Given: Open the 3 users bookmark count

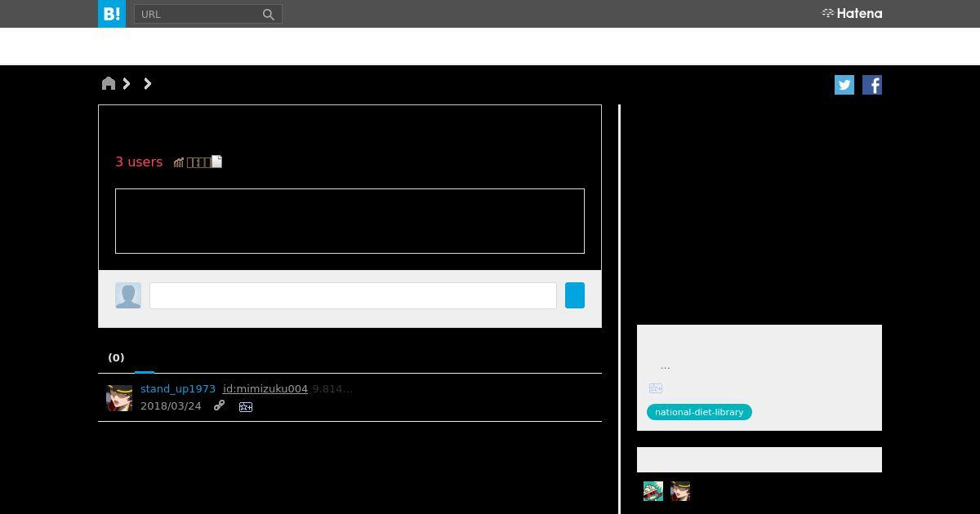Looking at the screenshot, I should [x=139, y=162].
